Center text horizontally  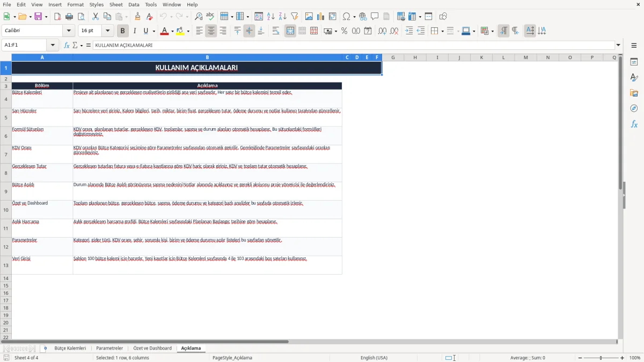211,31
